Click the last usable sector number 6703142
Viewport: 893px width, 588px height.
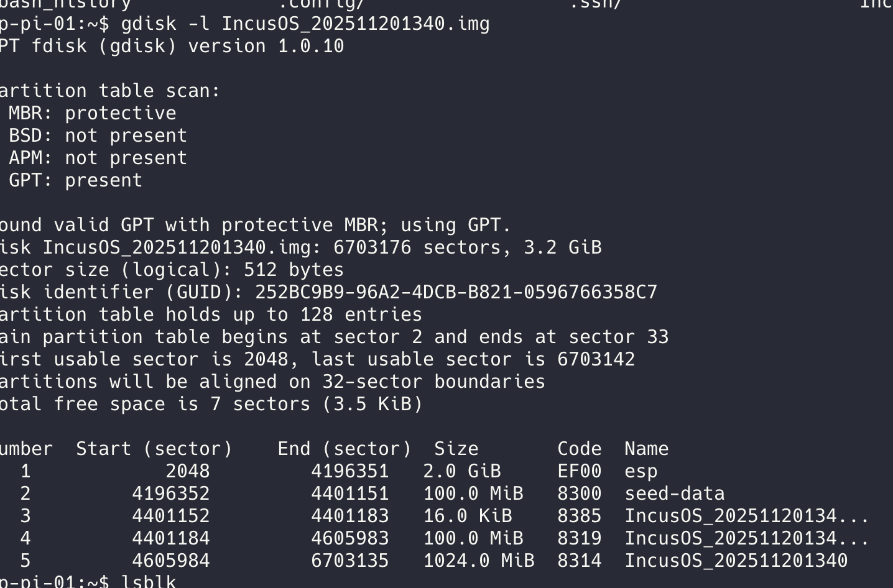(x=596, y=359)
